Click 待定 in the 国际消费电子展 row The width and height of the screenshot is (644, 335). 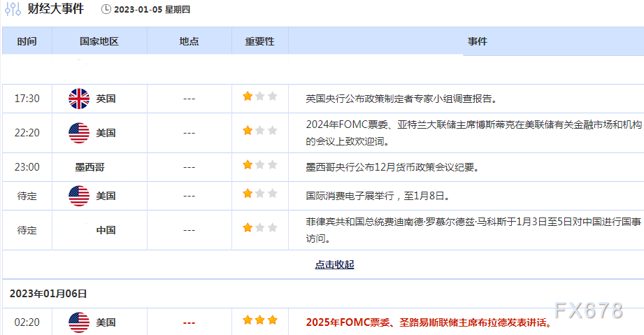tap(27, 196)
